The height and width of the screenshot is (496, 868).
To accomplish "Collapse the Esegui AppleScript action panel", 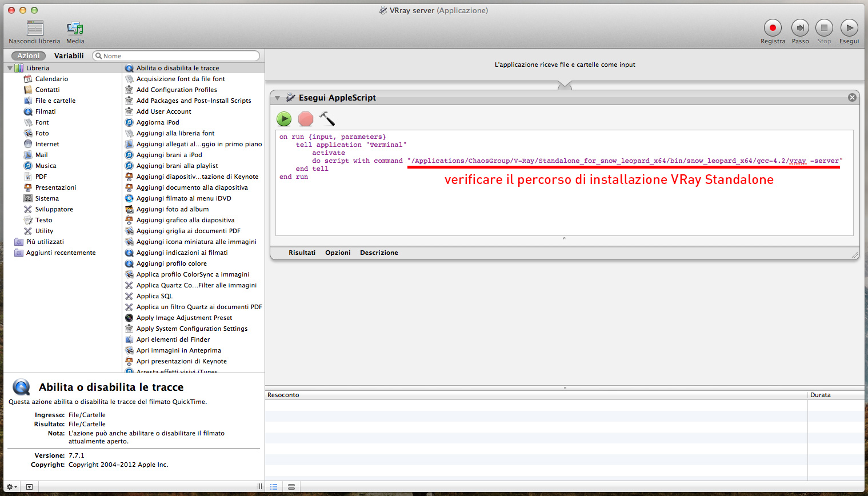I will click(x=278, y=98).
